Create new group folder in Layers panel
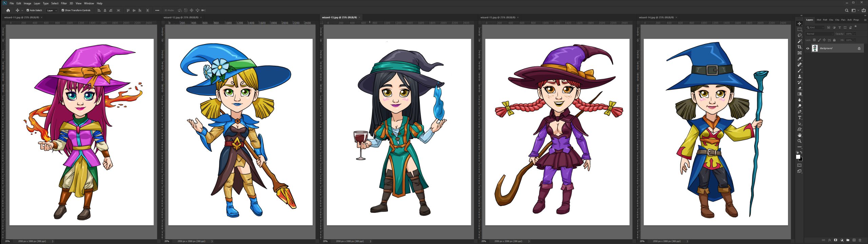The image size is (868, 244). coord(848,240)
